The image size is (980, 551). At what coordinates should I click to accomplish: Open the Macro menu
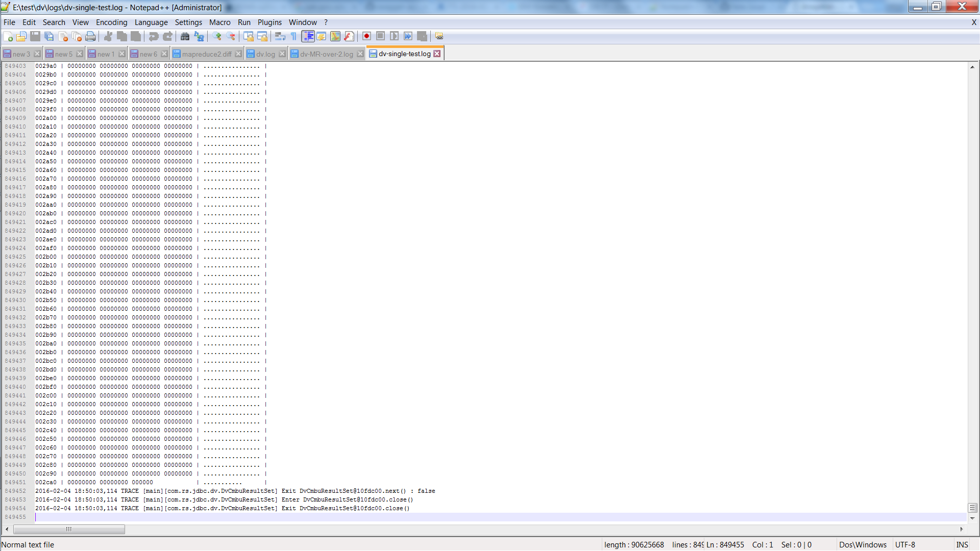(x=219, y=22)
